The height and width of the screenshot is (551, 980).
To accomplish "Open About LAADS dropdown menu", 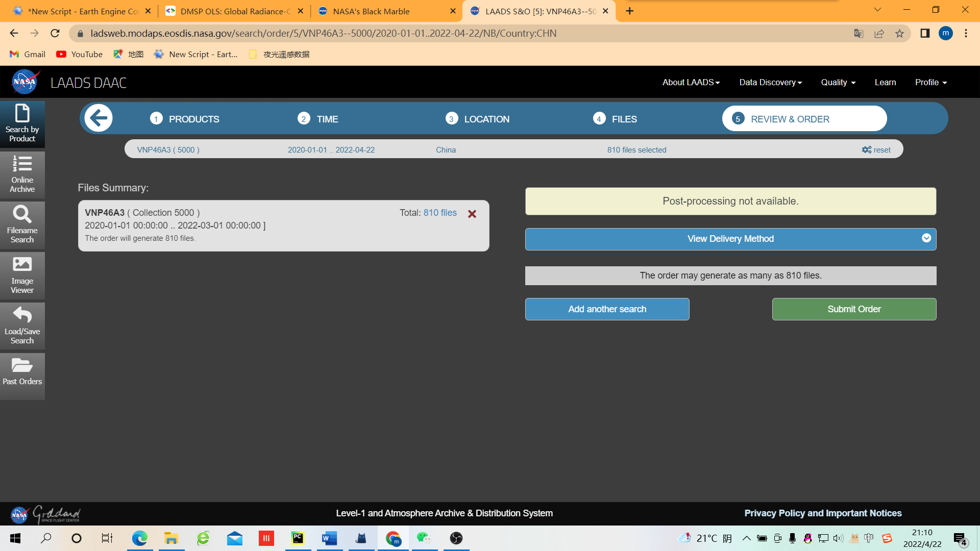I will 691,82.
